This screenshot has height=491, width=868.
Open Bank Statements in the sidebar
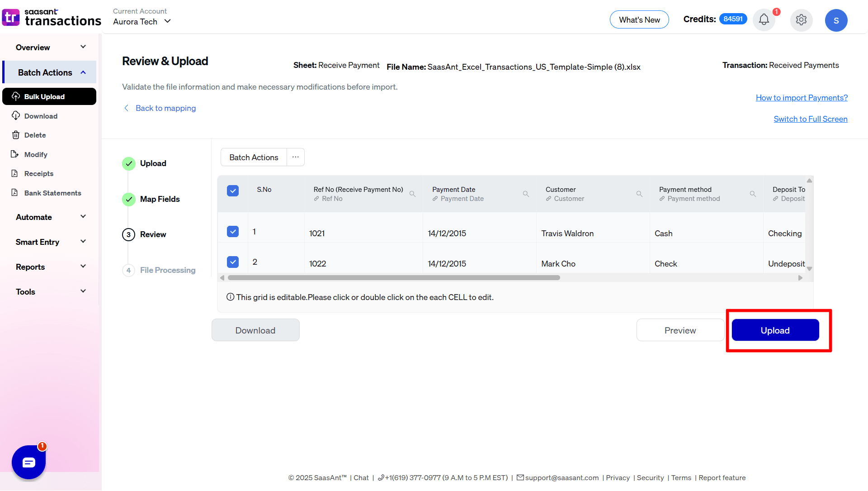coord(52,193)
